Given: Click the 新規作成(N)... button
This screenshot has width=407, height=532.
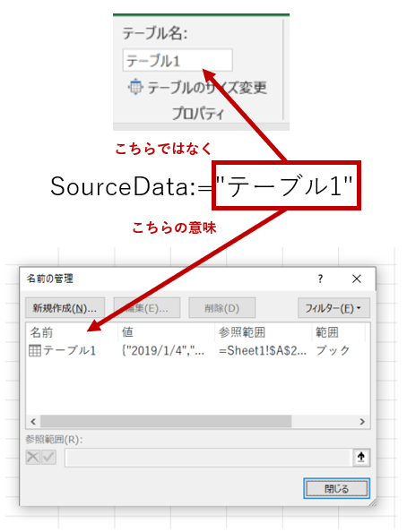Looking at the screenshot, I should (x=65, y=308).
